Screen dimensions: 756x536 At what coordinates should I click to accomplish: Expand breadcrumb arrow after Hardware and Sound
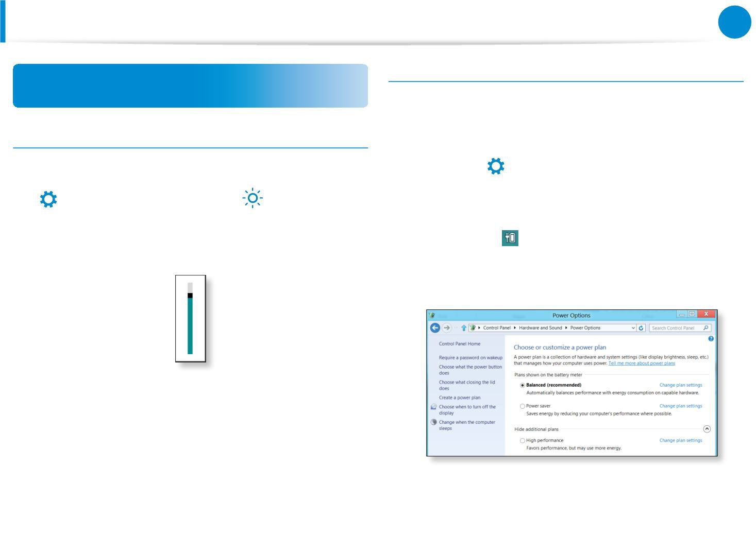[566, 328]
